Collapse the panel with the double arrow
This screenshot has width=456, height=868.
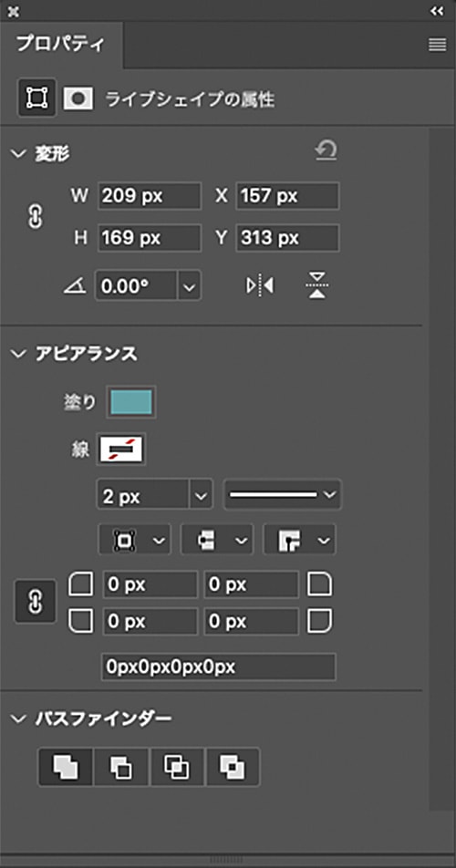pos(437,11)
